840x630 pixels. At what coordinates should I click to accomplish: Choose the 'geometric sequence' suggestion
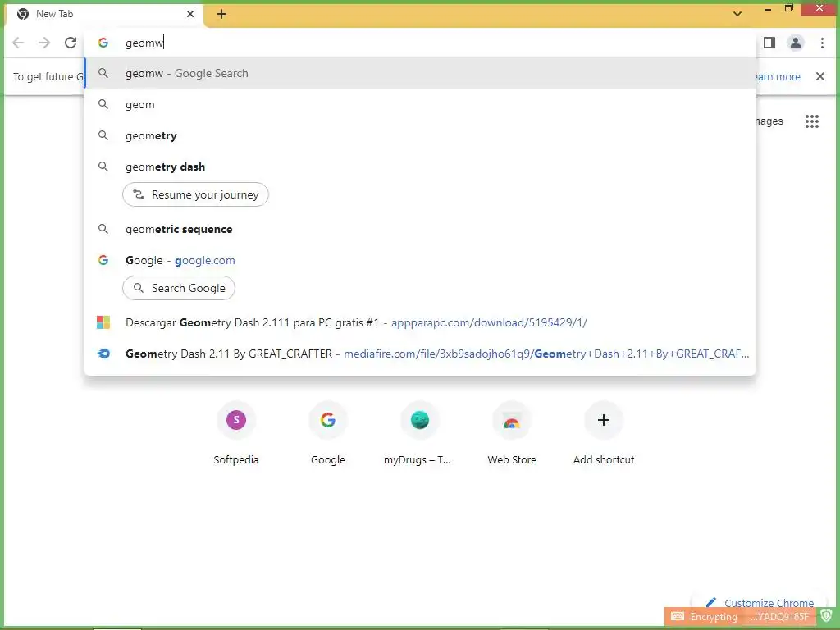[x=420, y=230]
